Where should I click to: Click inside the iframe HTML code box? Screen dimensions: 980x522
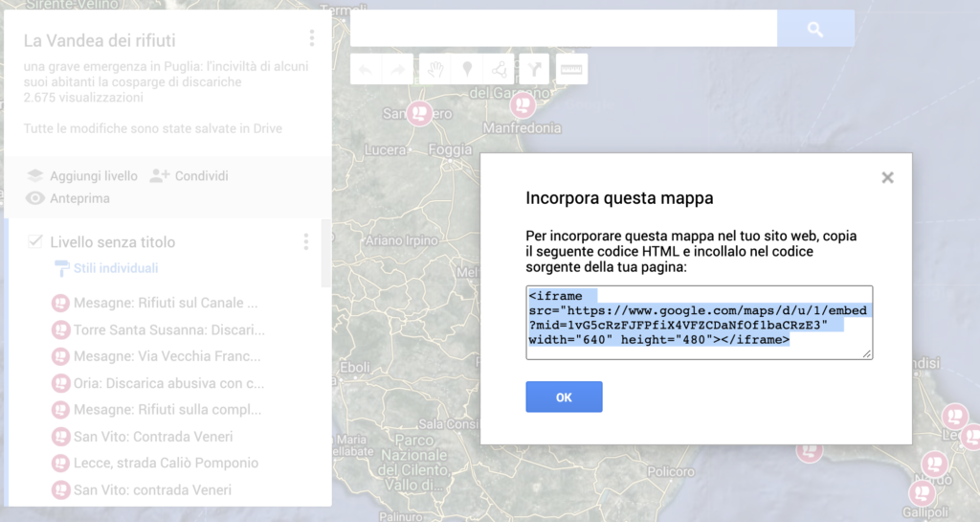pos(699,323)
